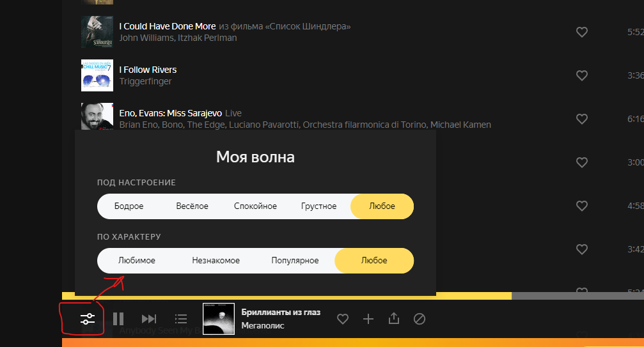Open artist link Мегаполис in player
Image resolution: width=644 pixels, height=347 pixels.
click(x=263, y=326)
